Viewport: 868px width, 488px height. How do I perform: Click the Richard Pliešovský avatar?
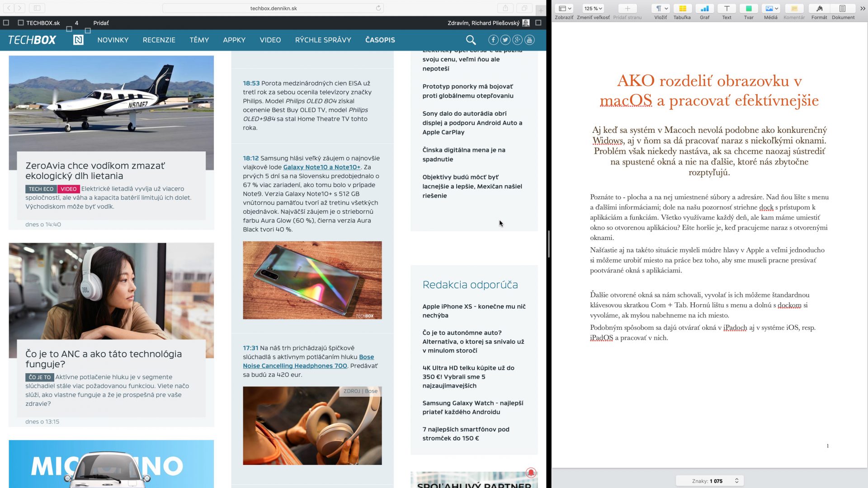tap(526, 23)
